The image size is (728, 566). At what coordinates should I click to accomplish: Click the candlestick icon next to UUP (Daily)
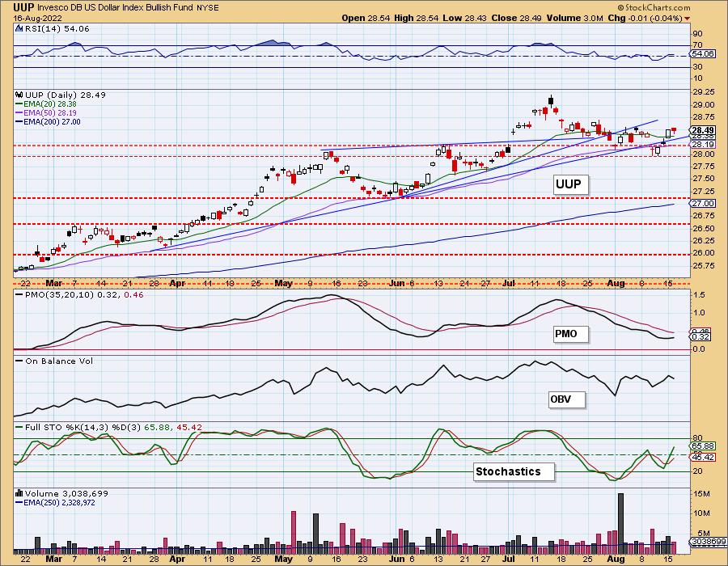coord(19,95)
